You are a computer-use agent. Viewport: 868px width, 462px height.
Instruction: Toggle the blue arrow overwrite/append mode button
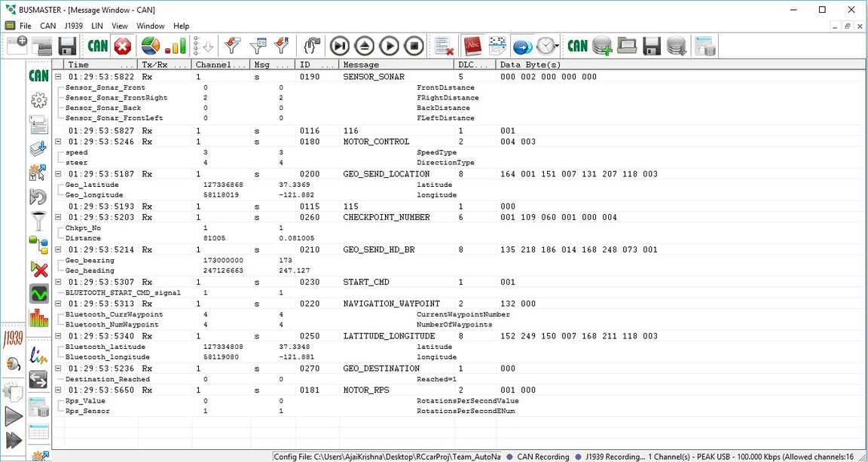coord(522,45)
